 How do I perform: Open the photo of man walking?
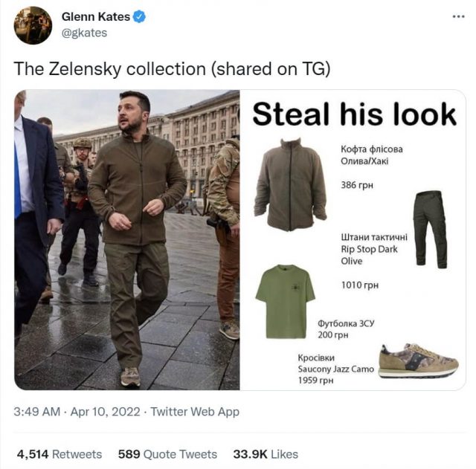(127, 239)
